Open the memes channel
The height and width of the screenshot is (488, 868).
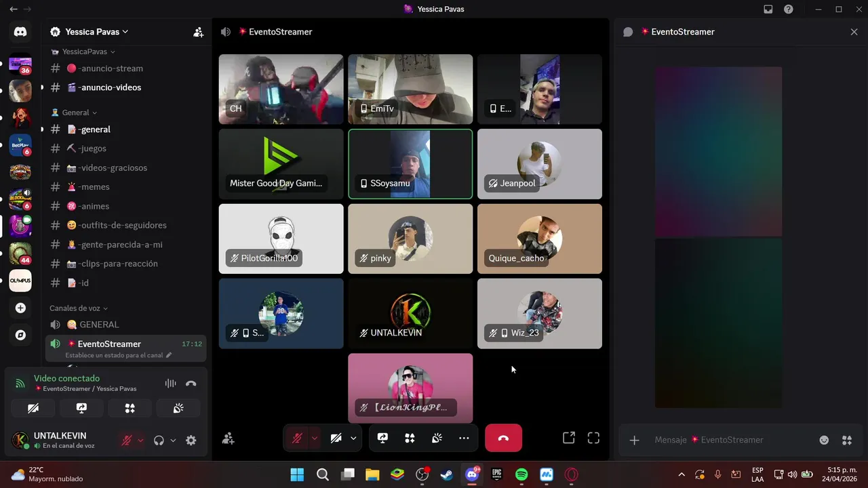[x=125, y=187]
